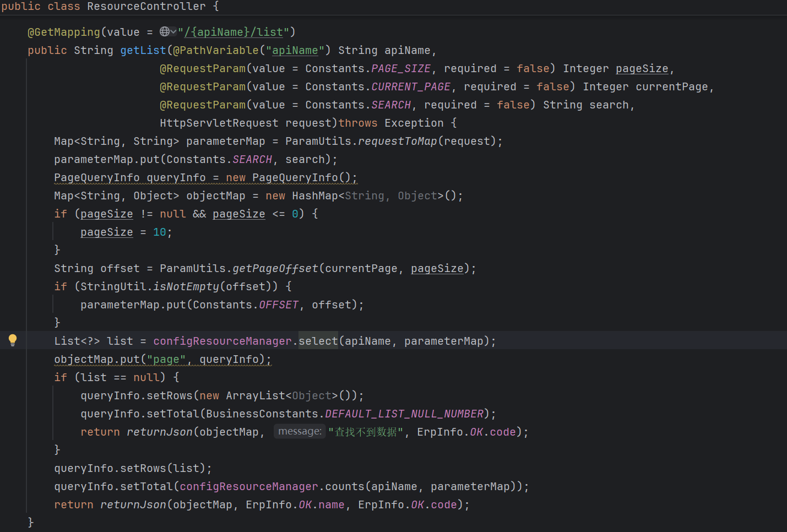
Task: Click the "page" string literal
Action: (166, 359)
